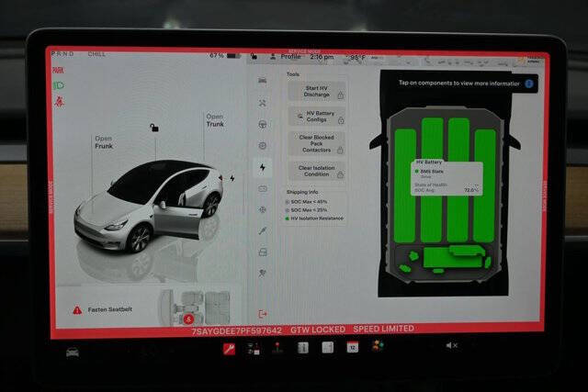The image size is (588, 392).
Task: Open the colorful toybox app in dock
Action: 378,345
